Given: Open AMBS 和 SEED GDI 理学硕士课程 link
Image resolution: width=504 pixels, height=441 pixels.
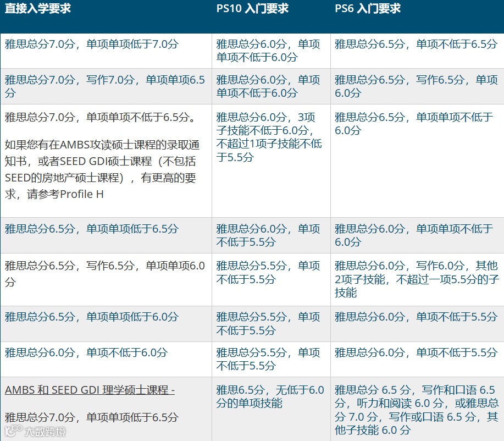Looking at the screenshot, I should [90, 390].
